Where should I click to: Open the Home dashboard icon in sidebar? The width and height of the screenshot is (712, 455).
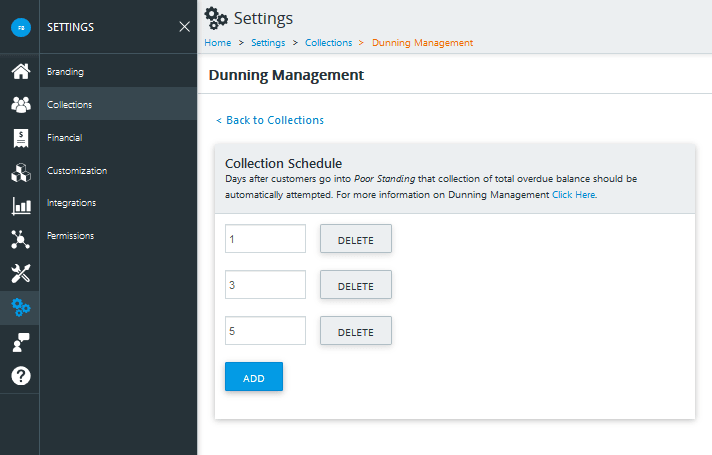[20, 71]
